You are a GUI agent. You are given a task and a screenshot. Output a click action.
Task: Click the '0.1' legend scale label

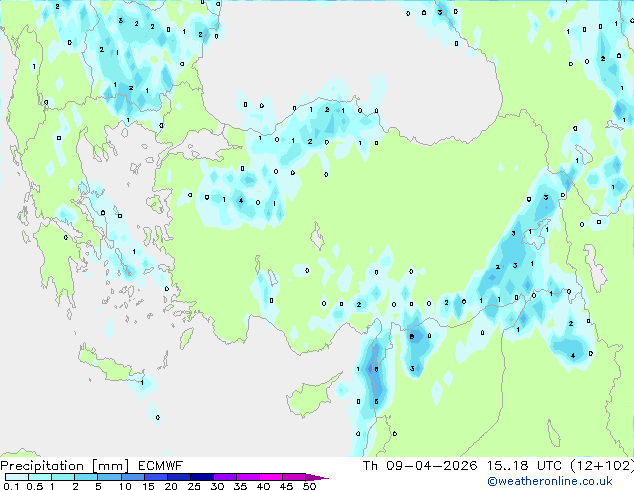(11, 486)
